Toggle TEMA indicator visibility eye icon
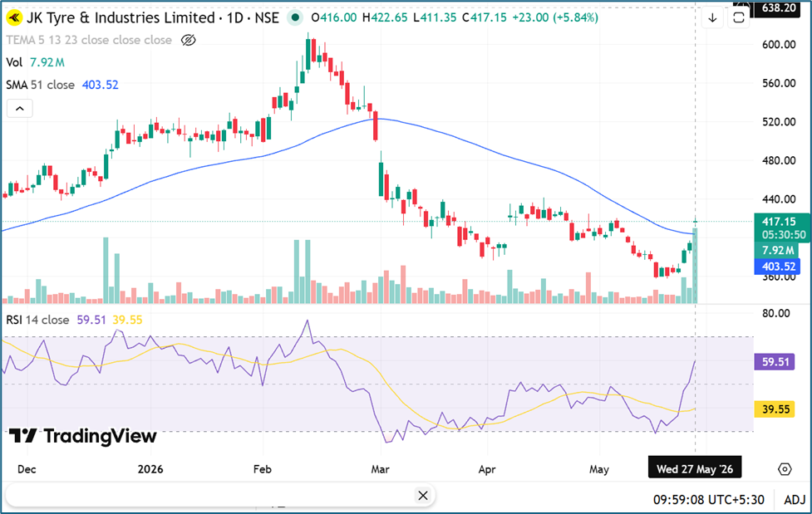Image resolution: width=812 pixels, height=514 pixels. pyautogui.click(x=189, y=40)
